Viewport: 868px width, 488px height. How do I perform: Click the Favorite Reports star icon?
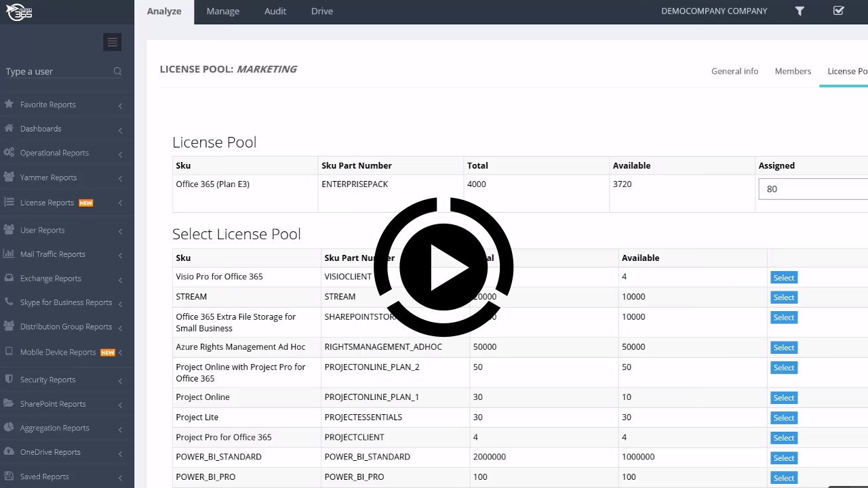(x=9, y=104)
